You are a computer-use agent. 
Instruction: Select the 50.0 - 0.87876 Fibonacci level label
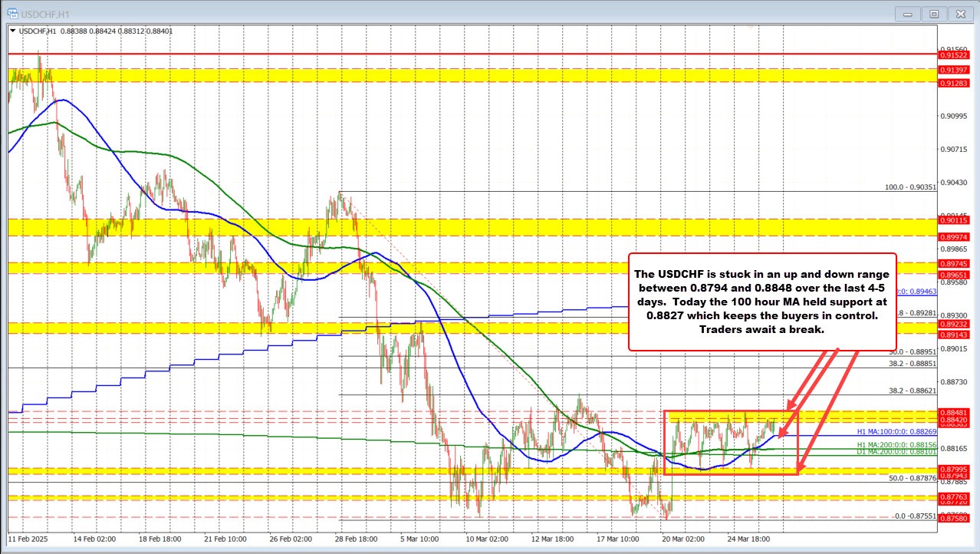point(913,477)
